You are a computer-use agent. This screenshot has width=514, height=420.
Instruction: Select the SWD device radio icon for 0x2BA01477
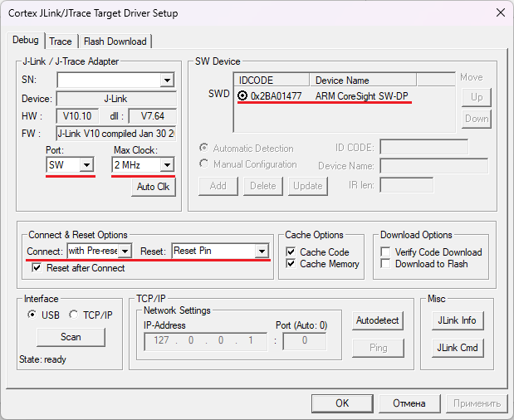[242, 95]
